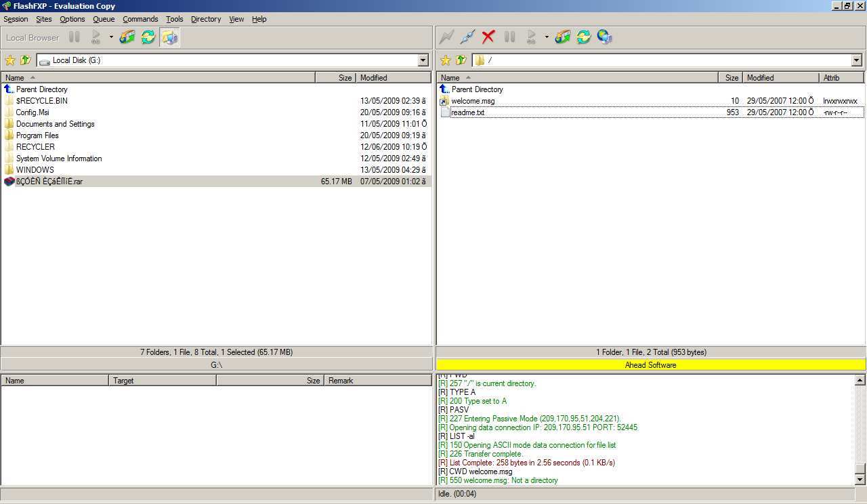Open the Sites menu

tap(43, 19)
